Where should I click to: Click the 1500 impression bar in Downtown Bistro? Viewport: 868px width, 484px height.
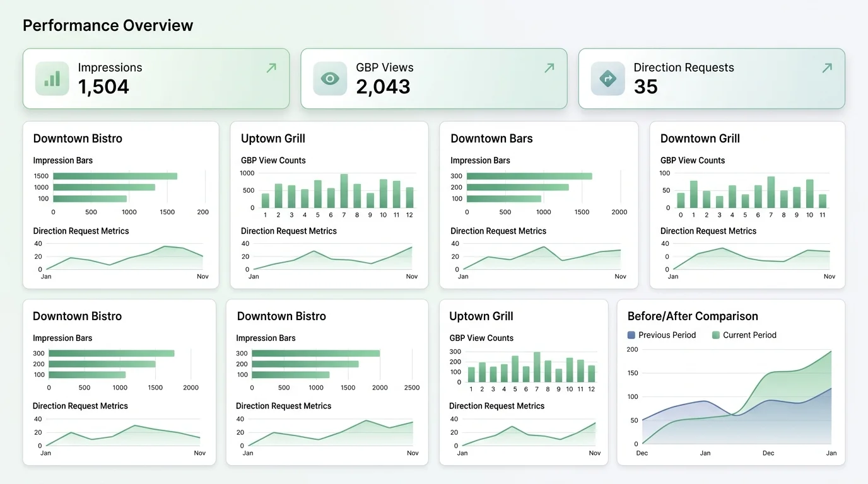(x=115, y=176)
